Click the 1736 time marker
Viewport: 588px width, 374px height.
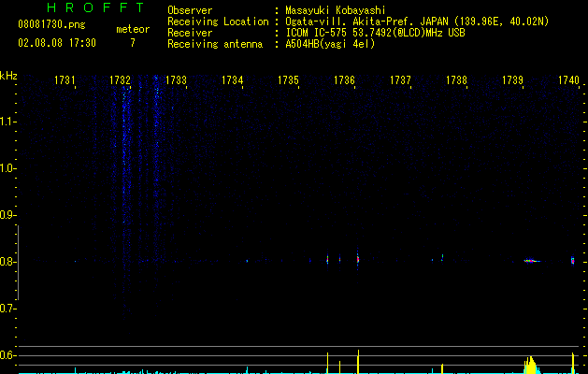(344, 80)
